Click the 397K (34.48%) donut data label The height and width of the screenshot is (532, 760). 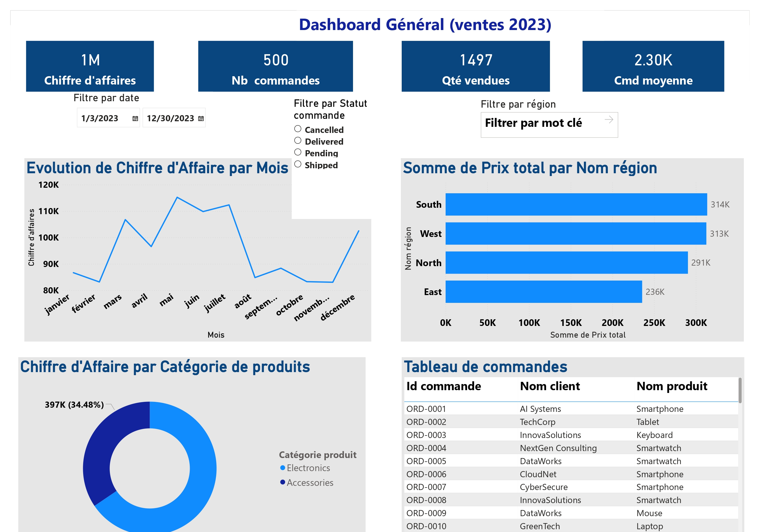(74, 405)
